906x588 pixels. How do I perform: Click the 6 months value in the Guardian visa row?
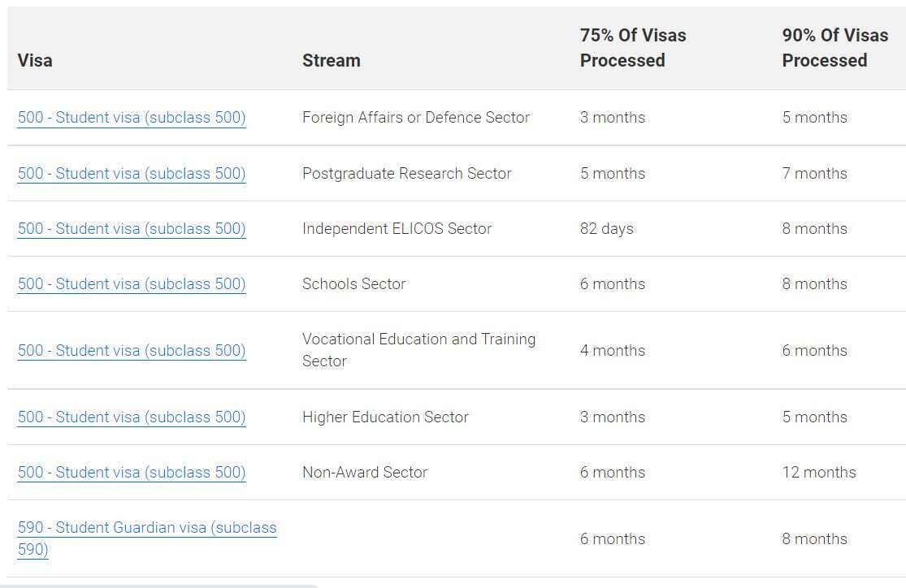(x=613, y=538)
